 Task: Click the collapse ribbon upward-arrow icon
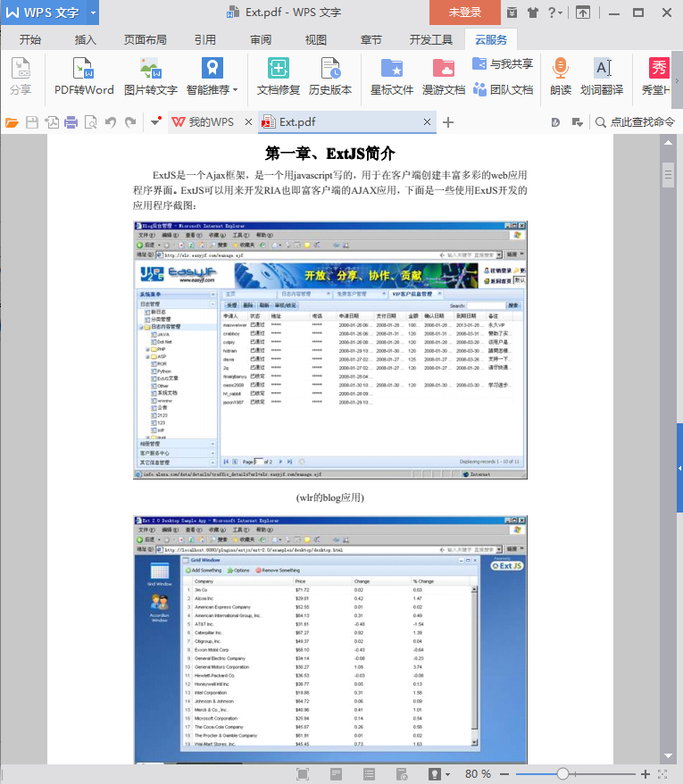click(582, 13)
